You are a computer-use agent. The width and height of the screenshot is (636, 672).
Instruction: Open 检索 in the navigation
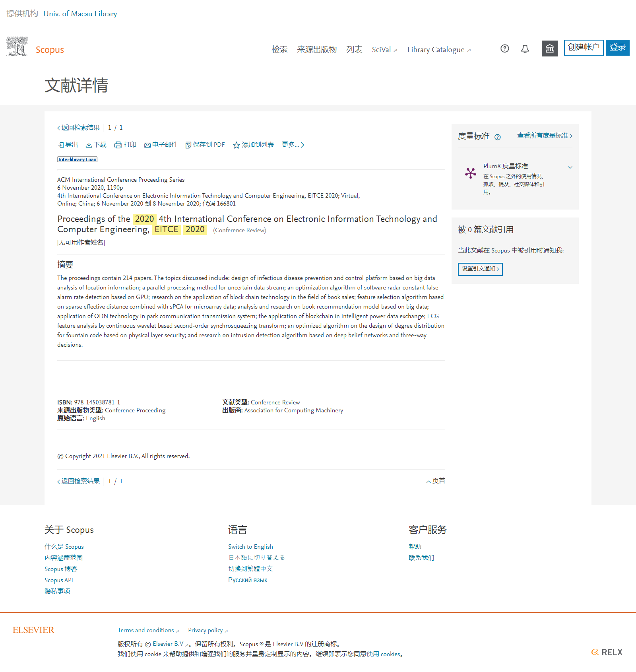pyautogui.click(x=279, y=49)
